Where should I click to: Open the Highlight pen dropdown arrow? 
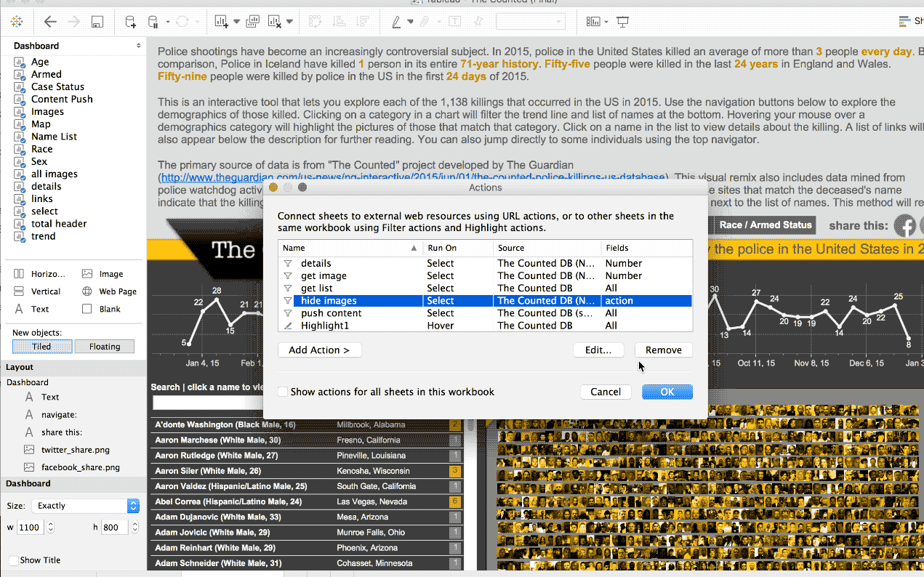[410, 22]
